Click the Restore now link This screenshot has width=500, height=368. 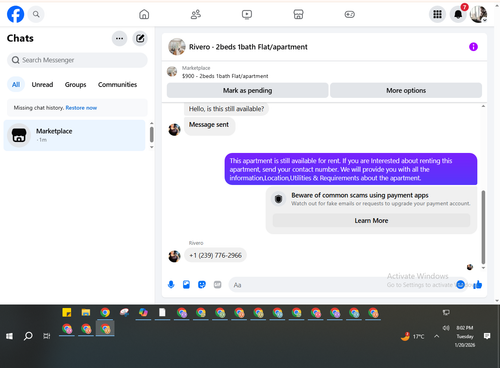click(81, 108)
